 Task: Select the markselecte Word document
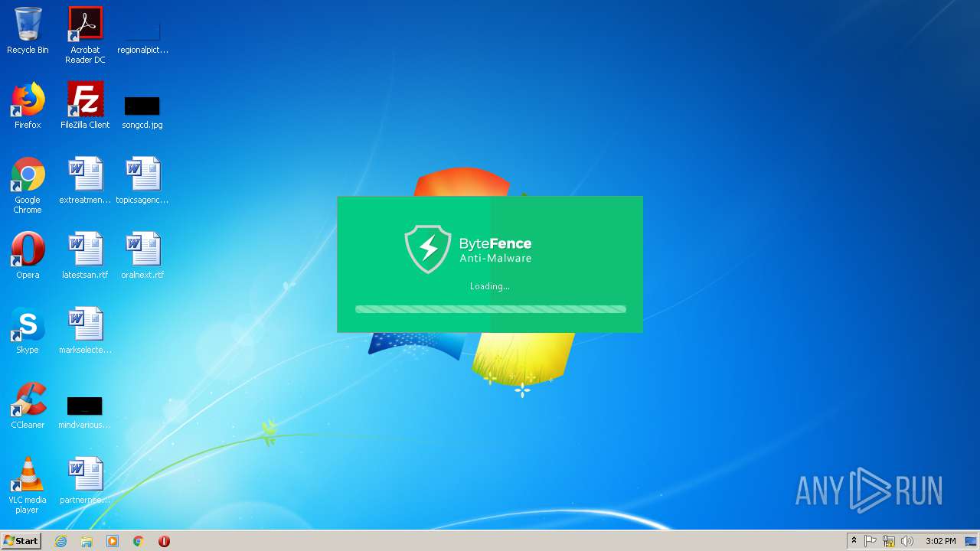85,331
